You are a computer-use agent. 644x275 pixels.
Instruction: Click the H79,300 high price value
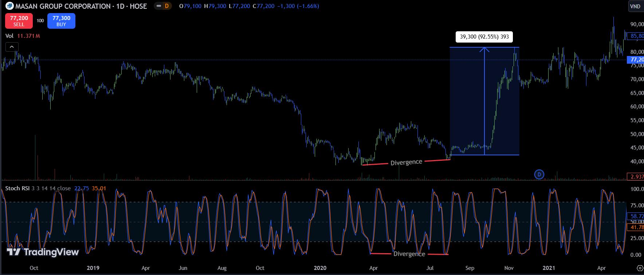tap(215, 6)
